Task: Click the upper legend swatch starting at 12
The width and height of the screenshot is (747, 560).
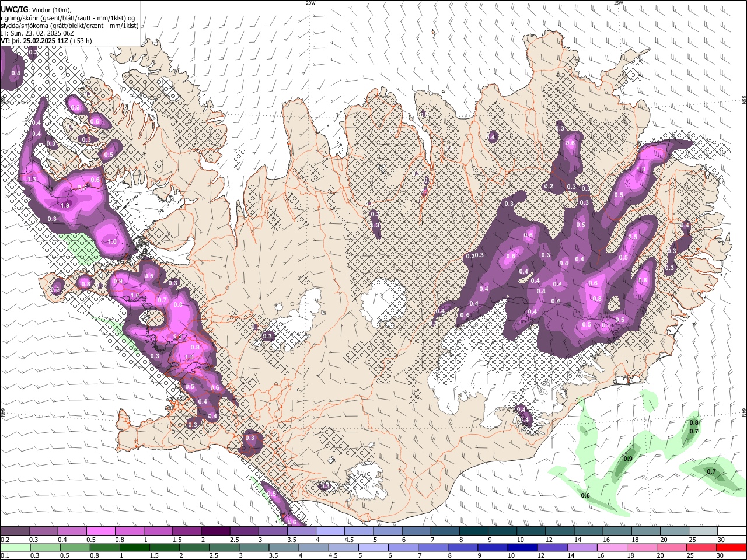Action: coord(560,531)
